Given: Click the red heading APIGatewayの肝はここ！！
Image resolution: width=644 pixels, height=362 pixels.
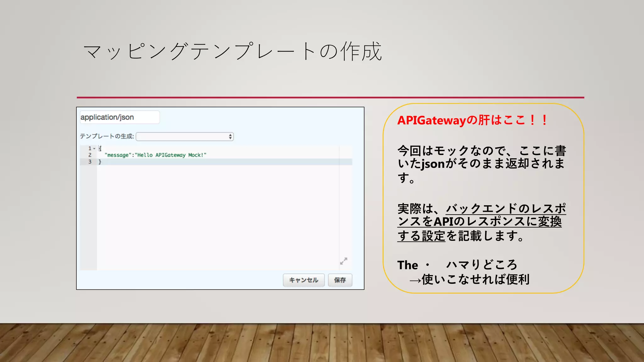Looking at the screenshot, I should (x=473, y=120).
